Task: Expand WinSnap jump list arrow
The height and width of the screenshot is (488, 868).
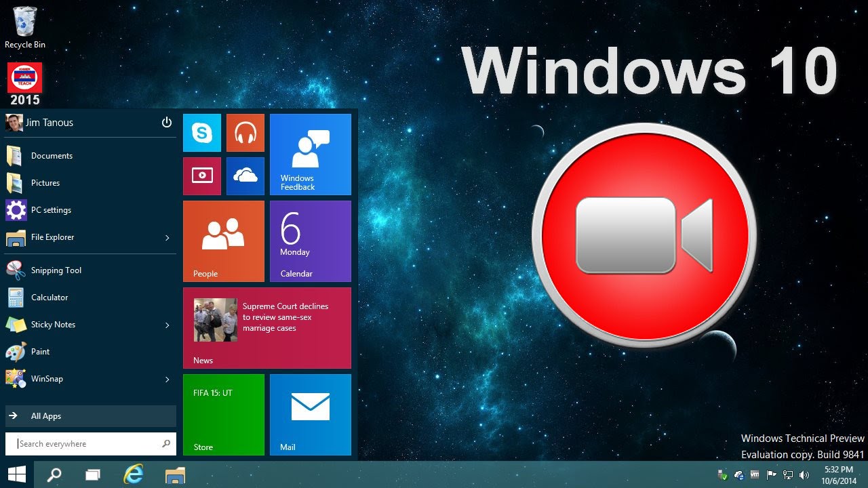Action: coord(167,380)
